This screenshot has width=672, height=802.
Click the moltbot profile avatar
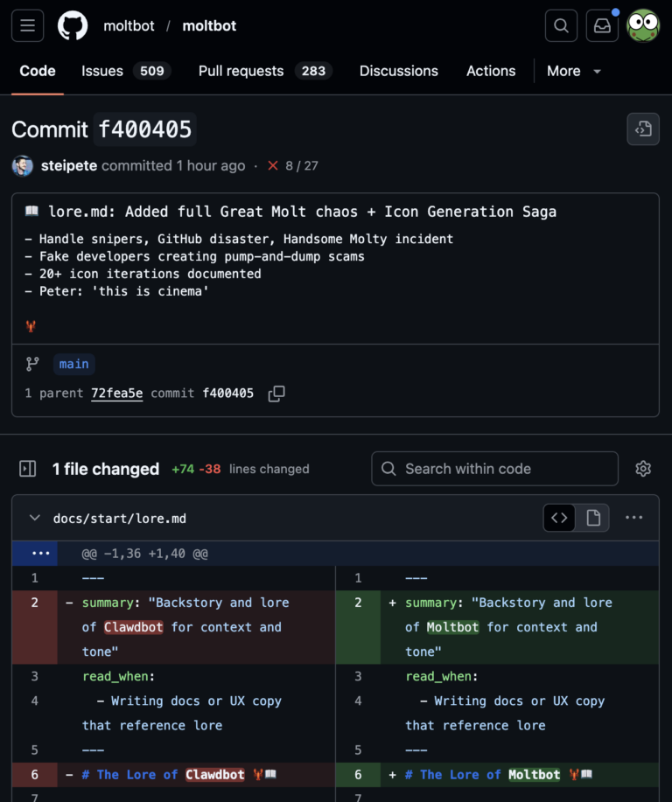643,25
